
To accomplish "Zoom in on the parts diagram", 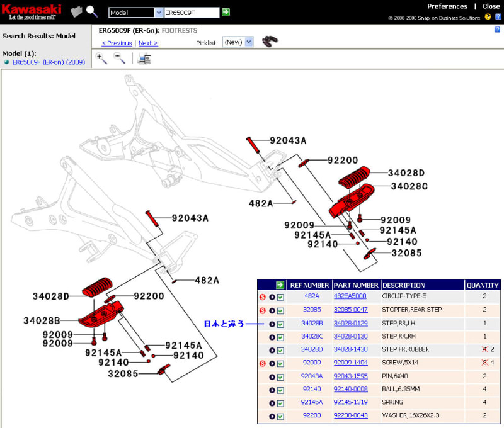I will click(101, 59).
